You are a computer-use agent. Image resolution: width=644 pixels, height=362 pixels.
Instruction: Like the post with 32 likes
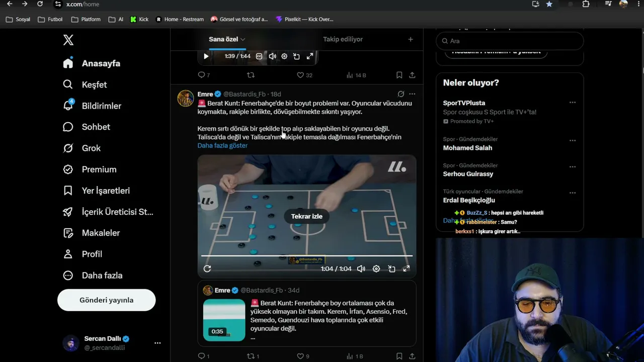click(x=304, y=75)
